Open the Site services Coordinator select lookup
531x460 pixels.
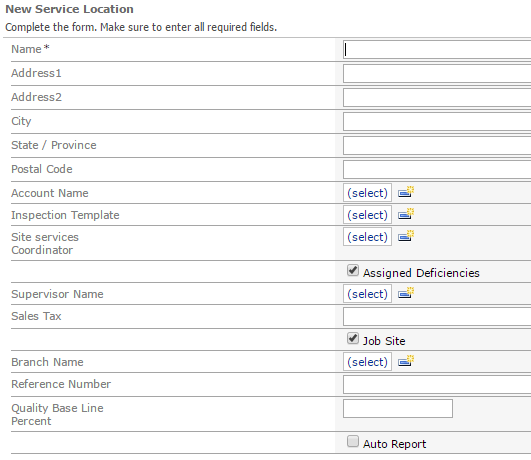click(367, 237)
